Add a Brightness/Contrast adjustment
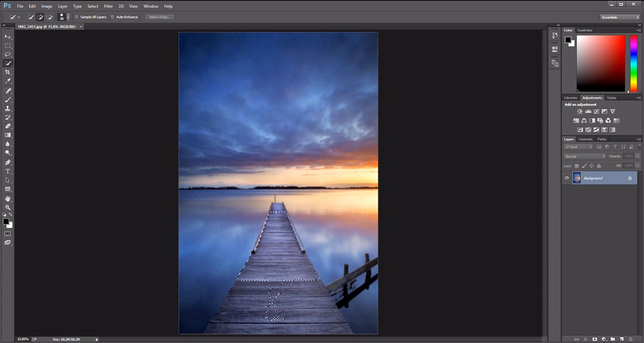This screenshot has height=343, width=644. tap(580, 111)
